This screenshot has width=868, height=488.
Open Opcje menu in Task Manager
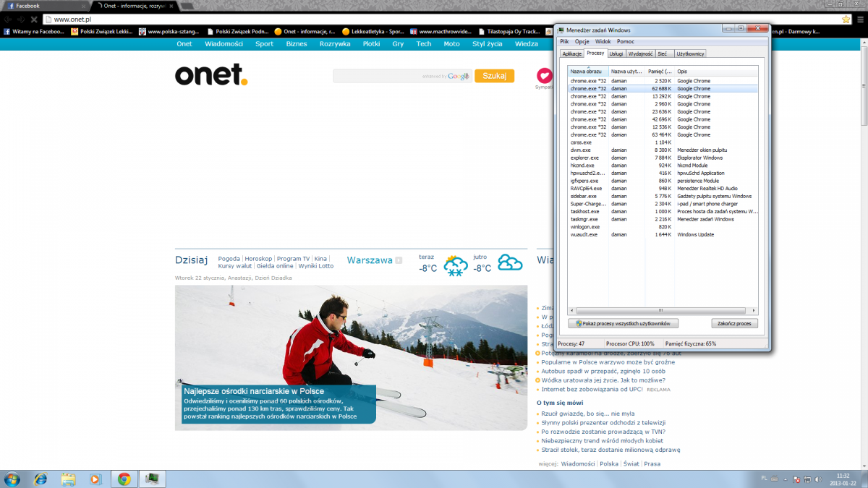[x=582, y=41]
